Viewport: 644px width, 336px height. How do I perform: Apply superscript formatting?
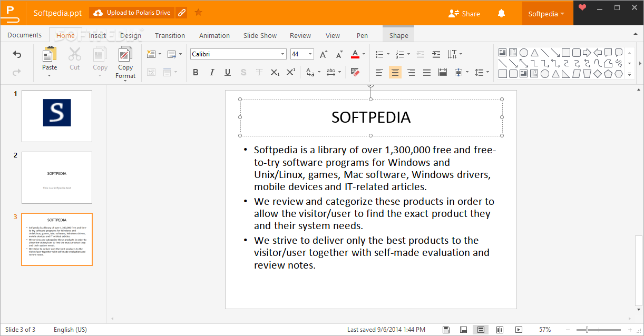290,72
